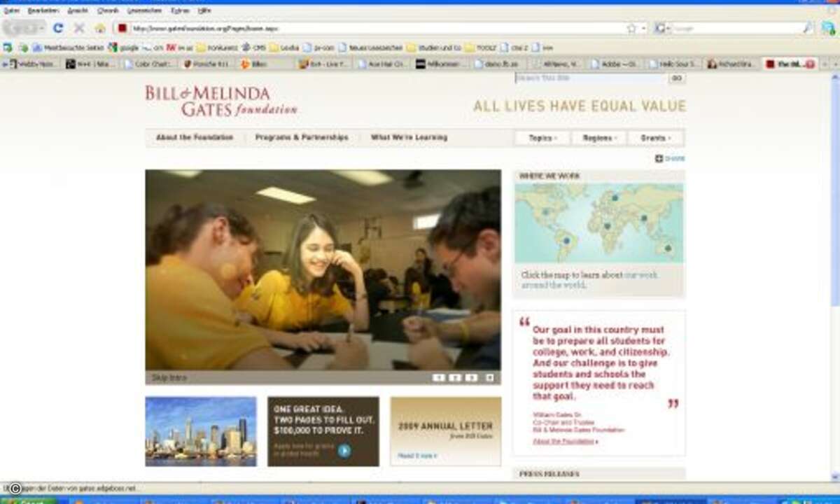Screen dimensions: 840x504
Task: Expand the Topics dropdown on the site
Action: coord(542,138)
